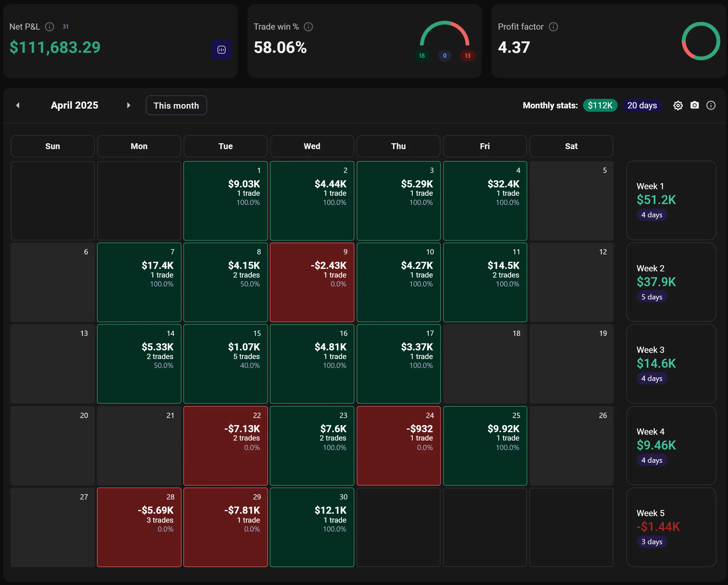This screenshot has height=585, width=728.
Task: Click the 31 trades count badge
Action: [65, 27]
